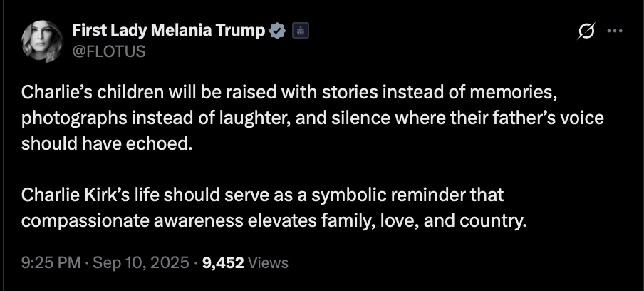Click the phrase "symbolic reminder that"

(x=431, y=195)
